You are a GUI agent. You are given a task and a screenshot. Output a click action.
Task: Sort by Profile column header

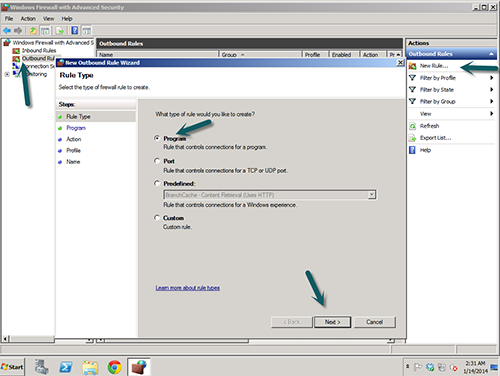coord(316,55)
